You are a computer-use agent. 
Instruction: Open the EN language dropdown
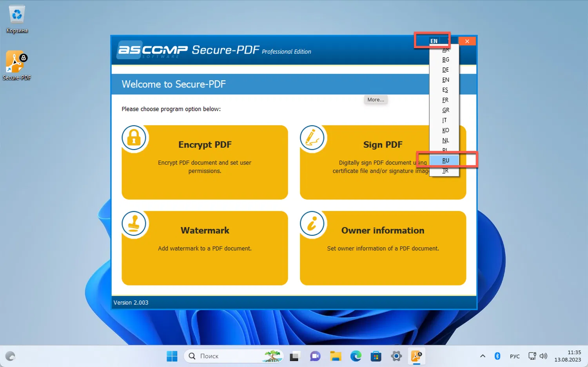[x=434, y=41]
